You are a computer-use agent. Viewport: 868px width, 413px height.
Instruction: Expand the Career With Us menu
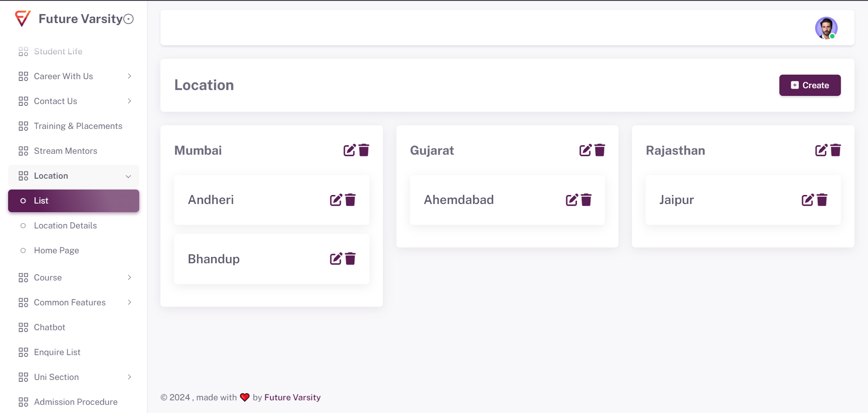pyautogui.click(x=74, y=76)
